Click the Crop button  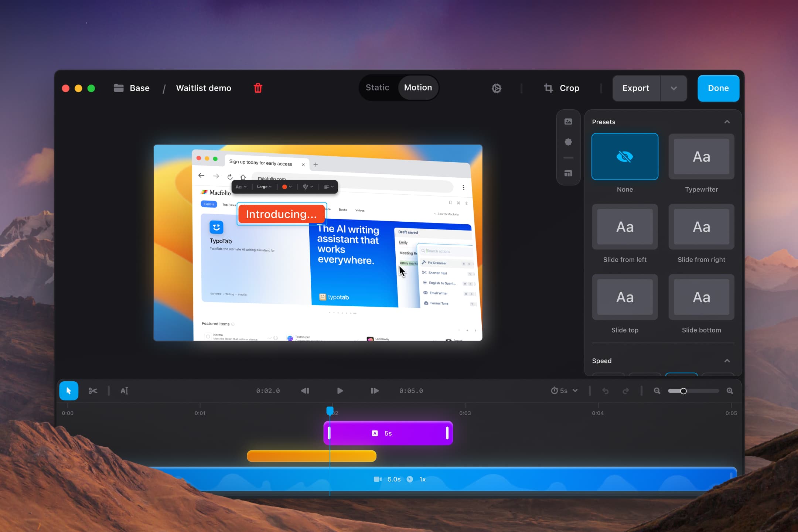pyautogui.click(x=562, y=88)
